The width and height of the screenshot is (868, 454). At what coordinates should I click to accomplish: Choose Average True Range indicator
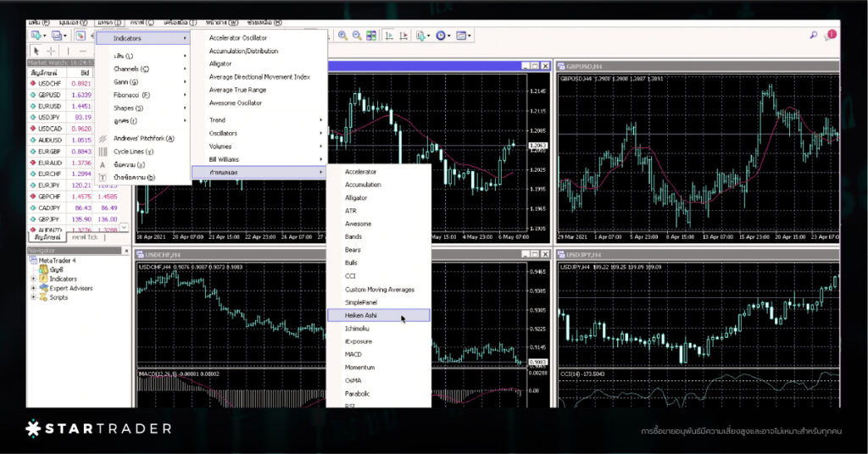(x=259, y=90)
